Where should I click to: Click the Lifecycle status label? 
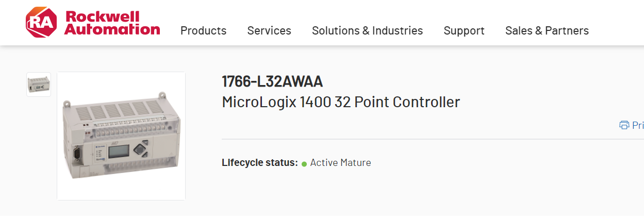pos(260,163)
